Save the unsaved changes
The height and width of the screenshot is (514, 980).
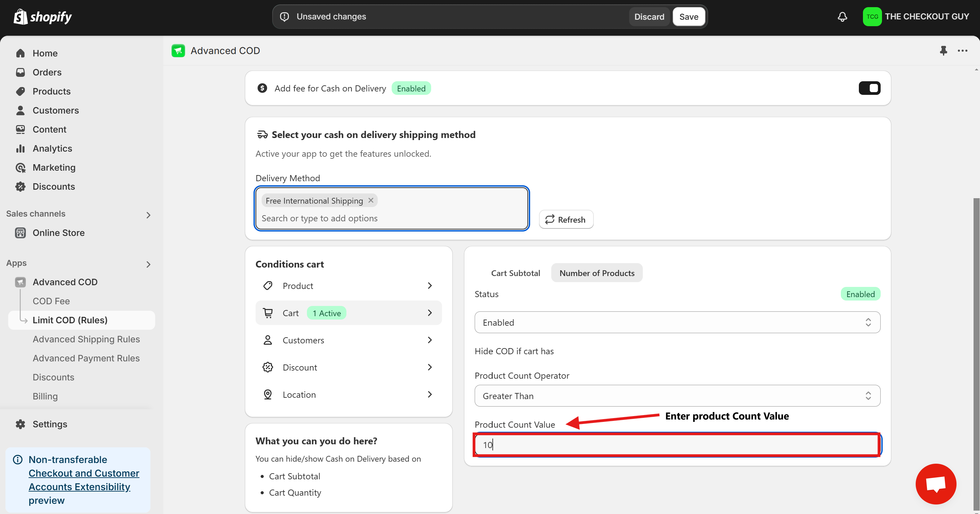[689, 17]
